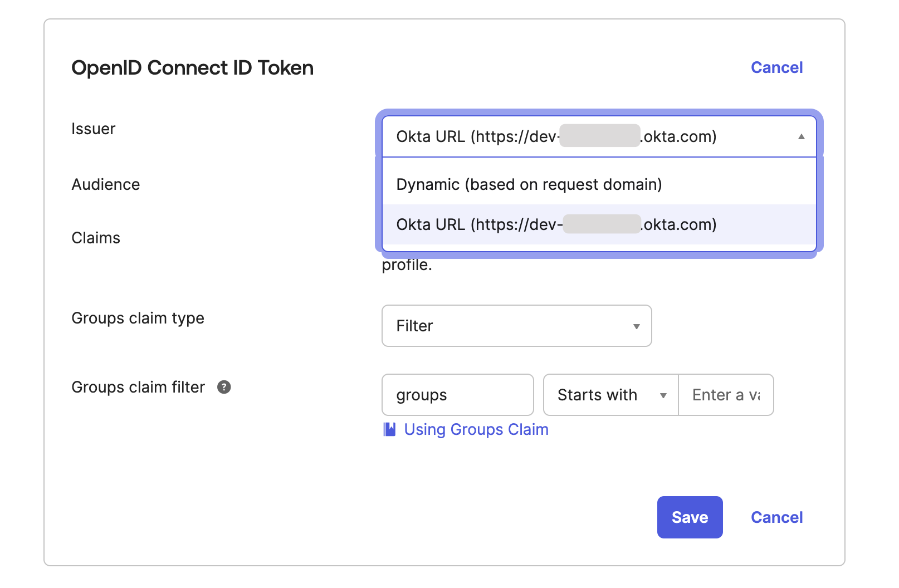This screenshot has width=899, height=588.
Task: Collapse the Issuer dropdown with its arrow
Action: pyautogui.click(x=801, y=136)
